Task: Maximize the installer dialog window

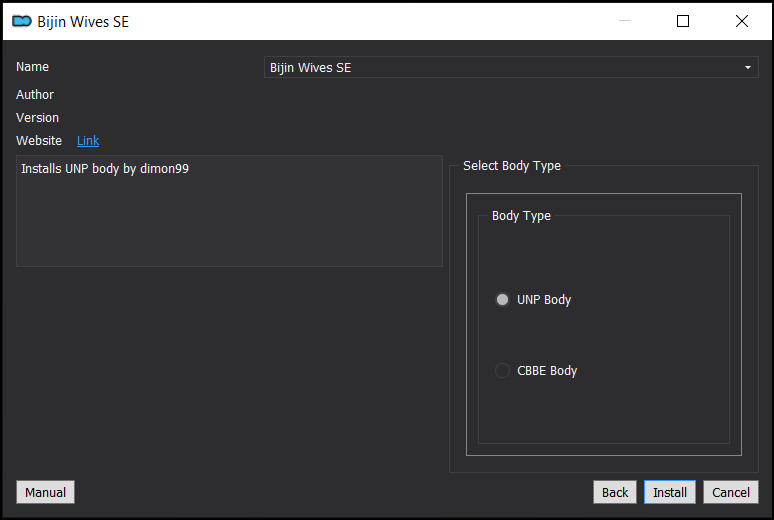Action: tap(683, 21)
